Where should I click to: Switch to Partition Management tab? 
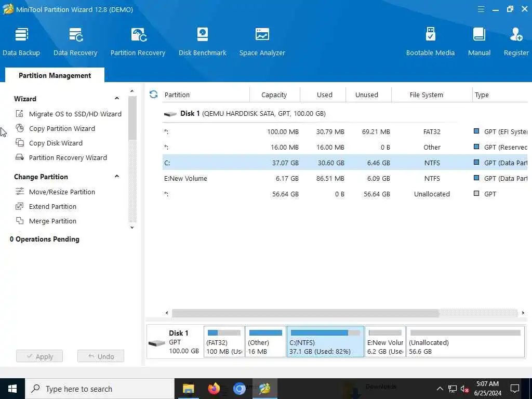click(55, 75)
